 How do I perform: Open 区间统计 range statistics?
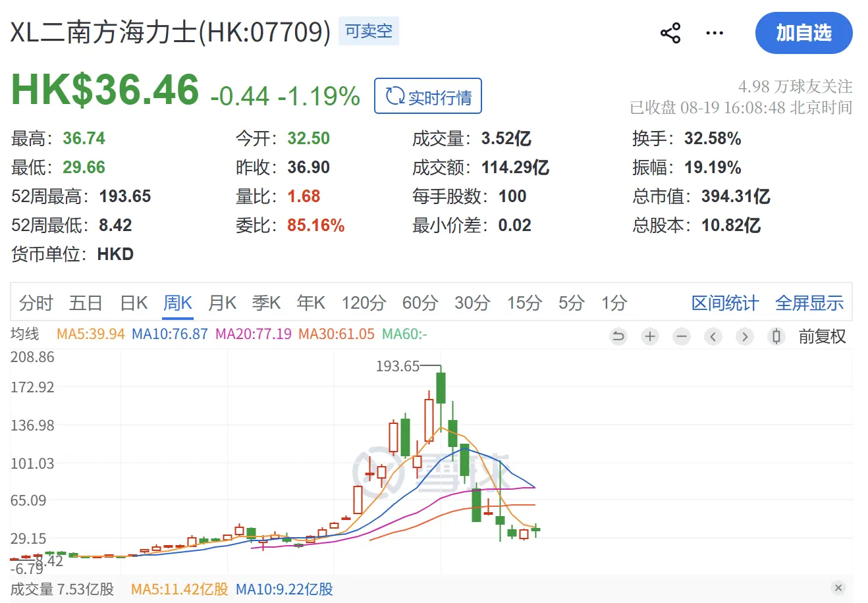point(725,303)
